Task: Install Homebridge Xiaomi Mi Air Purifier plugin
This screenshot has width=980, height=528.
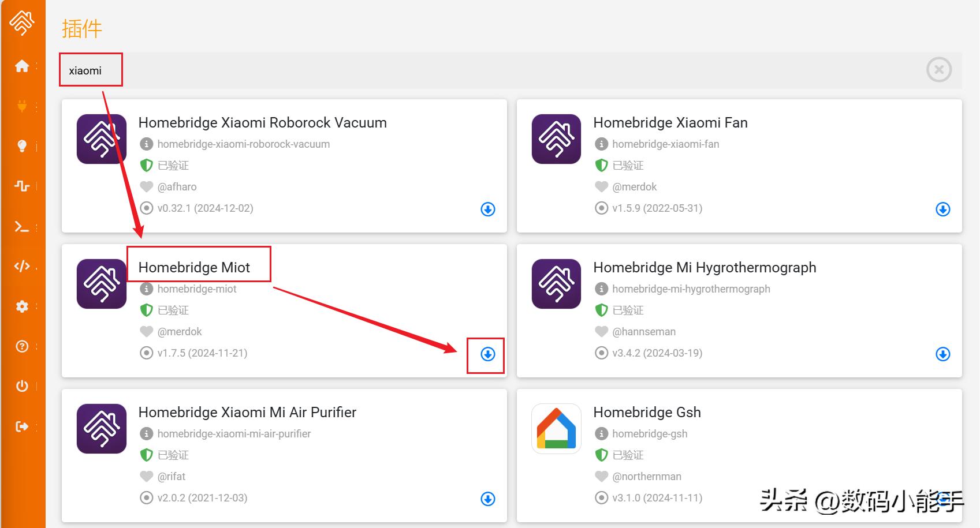Action: click(x=488, y=499)
